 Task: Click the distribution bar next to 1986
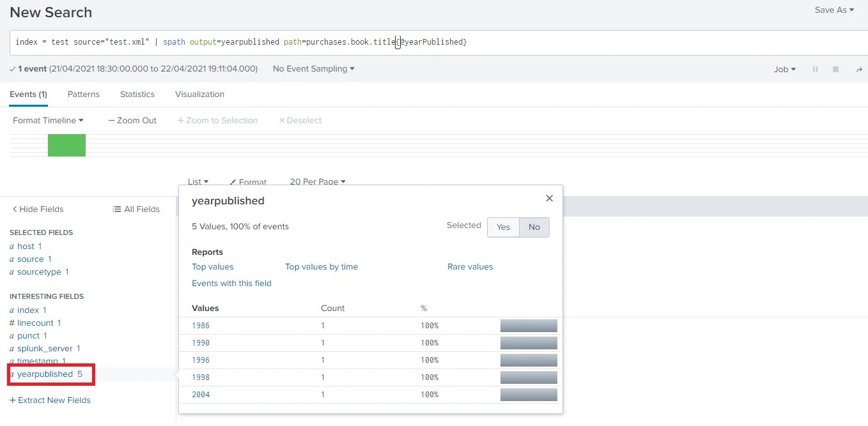pyautogui.click(x=529, y=325)
